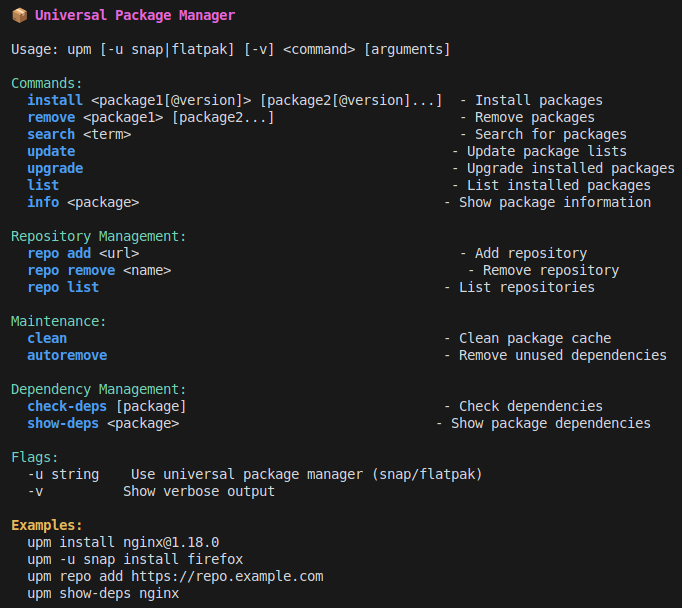Click the update command
The height and width of the screenshot is (608, 682).
click(x=51, y=152)
